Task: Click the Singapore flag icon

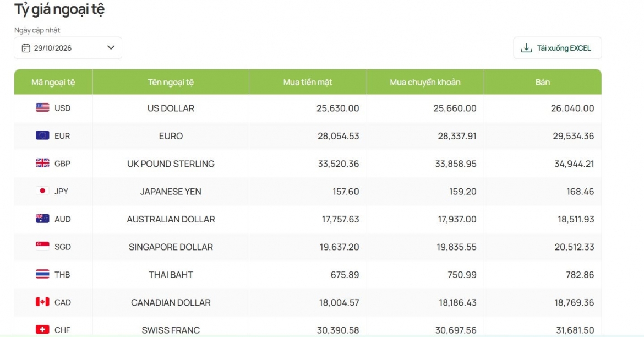Action: tap(42, 246)
